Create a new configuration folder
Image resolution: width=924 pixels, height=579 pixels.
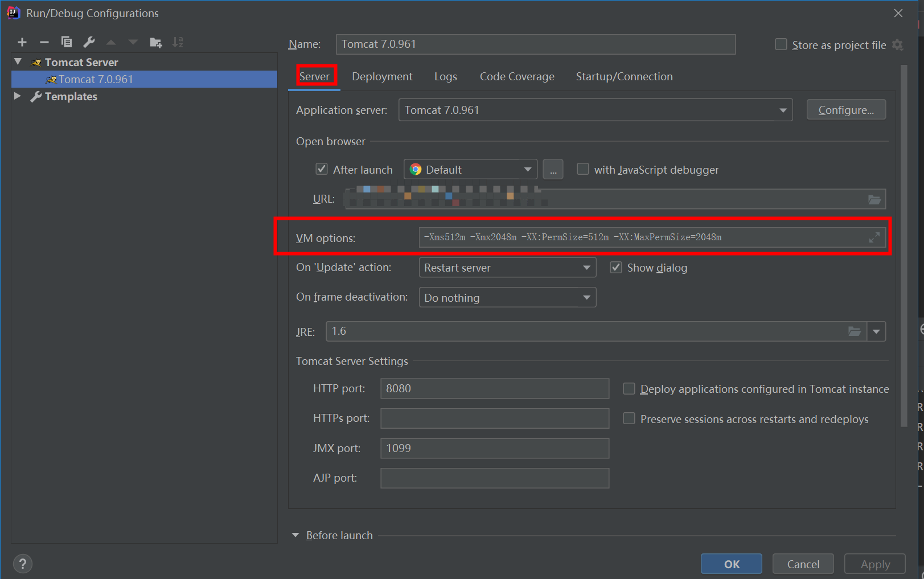click(155, 42)
